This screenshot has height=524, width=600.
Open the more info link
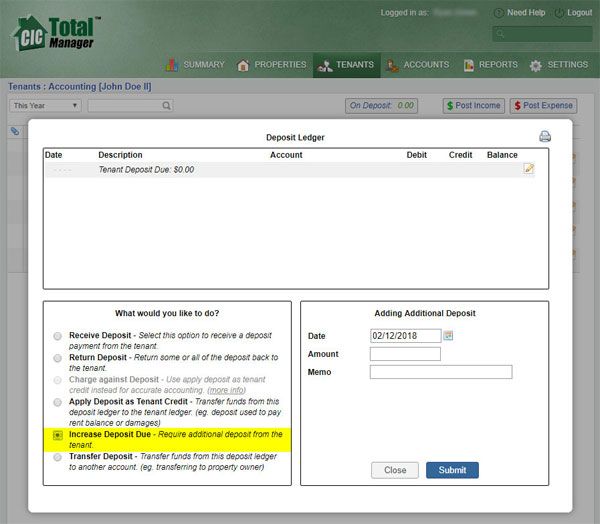[x=227, y=390]
